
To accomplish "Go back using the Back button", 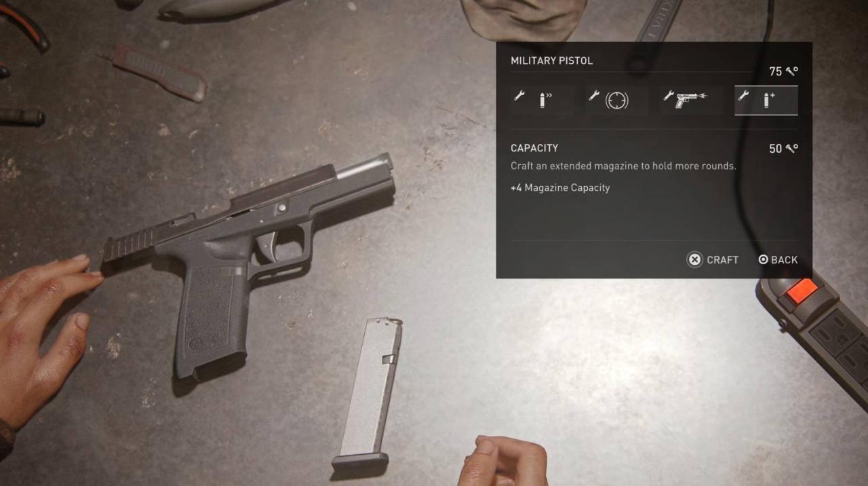I will point(778,260).
